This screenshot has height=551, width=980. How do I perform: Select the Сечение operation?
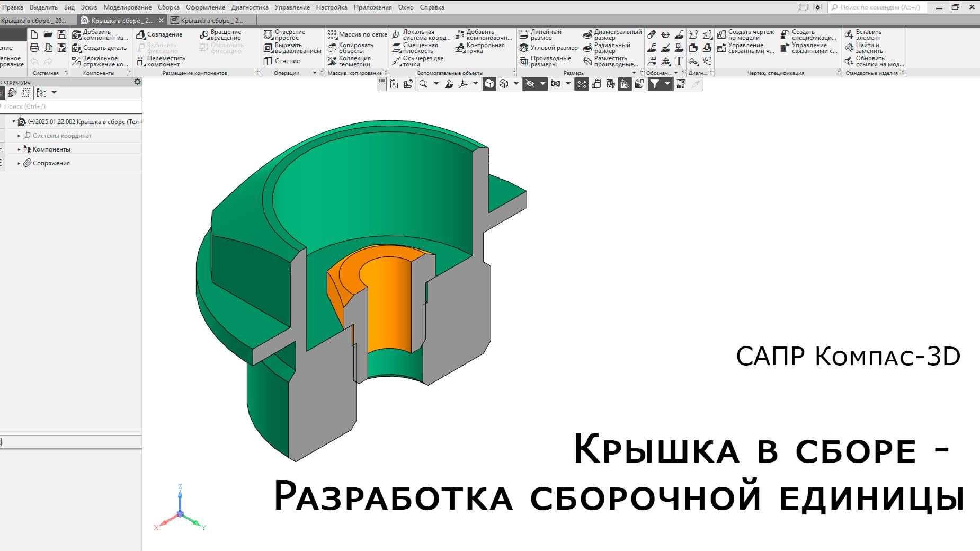coord(282,61)
